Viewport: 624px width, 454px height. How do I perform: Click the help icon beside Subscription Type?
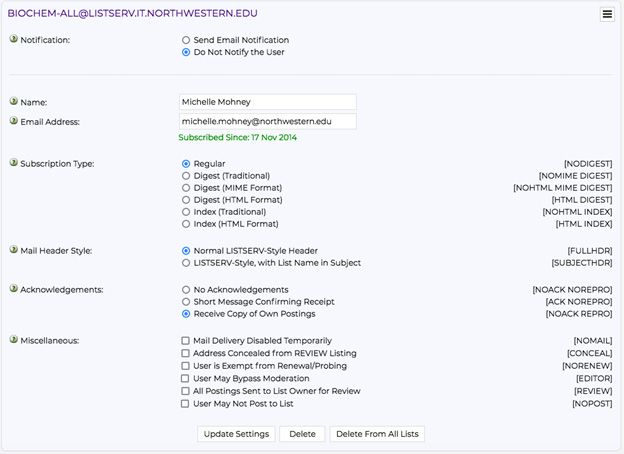(x=14, y=162)
